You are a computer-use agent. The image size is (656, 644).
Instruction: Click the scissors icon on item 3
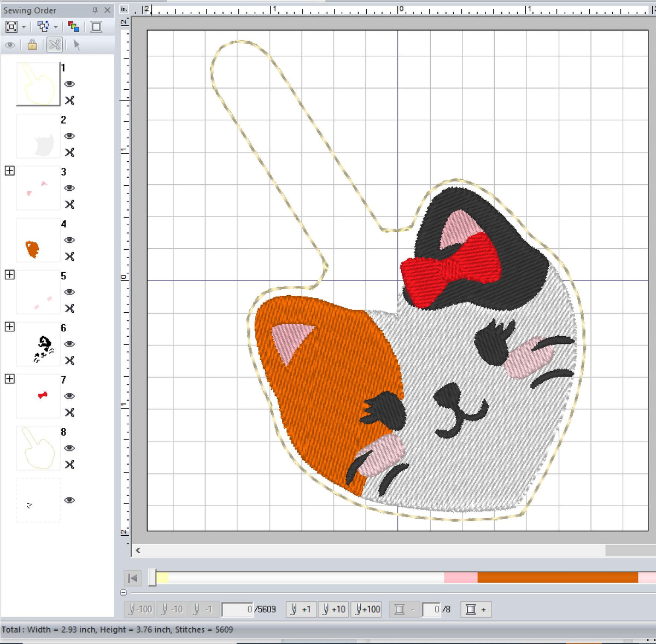tap(69, 204)
